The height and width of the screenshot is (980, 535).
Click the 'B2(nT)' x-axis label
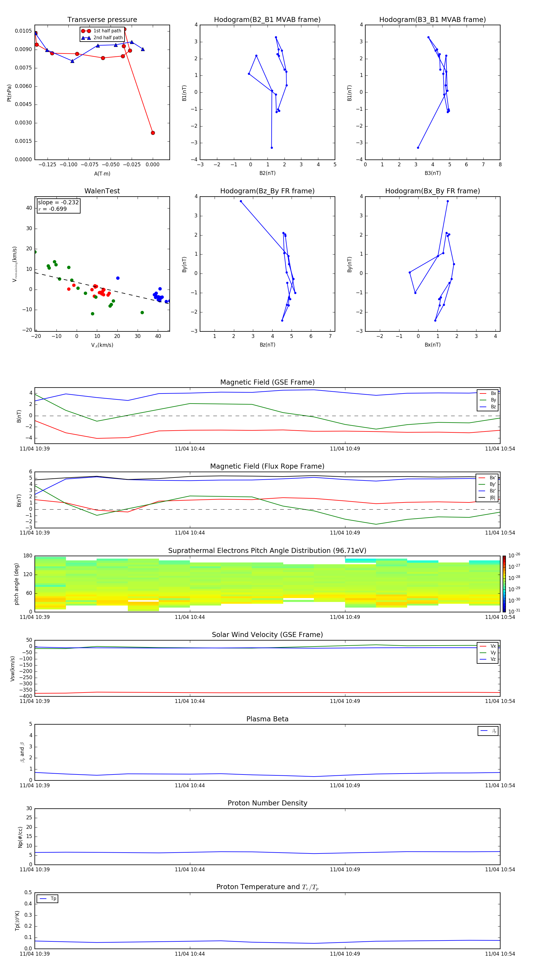click(x=267, y=173)
